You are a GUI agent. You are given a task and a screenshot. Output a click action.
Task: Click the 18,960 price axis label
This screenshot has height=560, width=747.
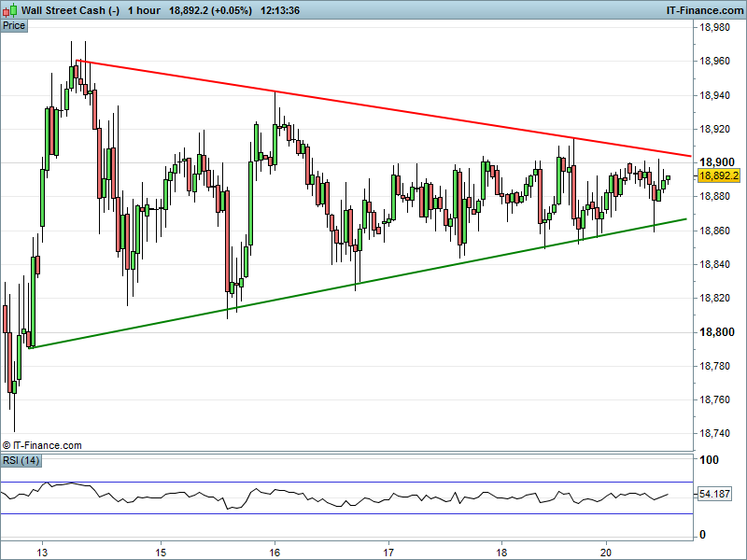[714, 61]
